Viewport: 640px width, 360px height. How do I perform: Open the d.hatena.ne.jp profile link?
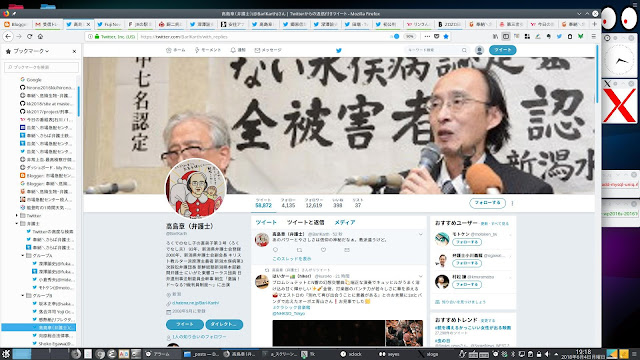(196, 303)
